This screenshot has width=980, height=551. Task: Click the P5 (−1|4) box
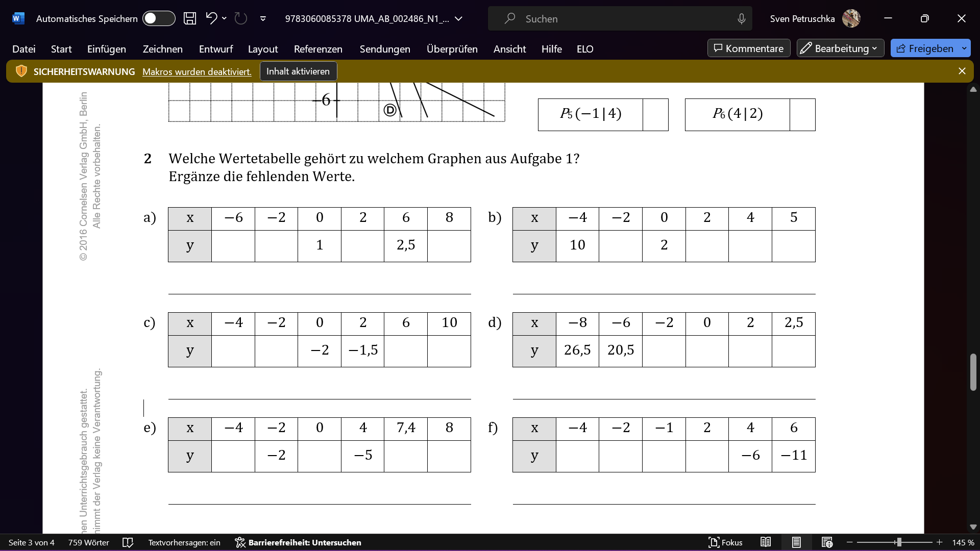click(x=591, y=114)
